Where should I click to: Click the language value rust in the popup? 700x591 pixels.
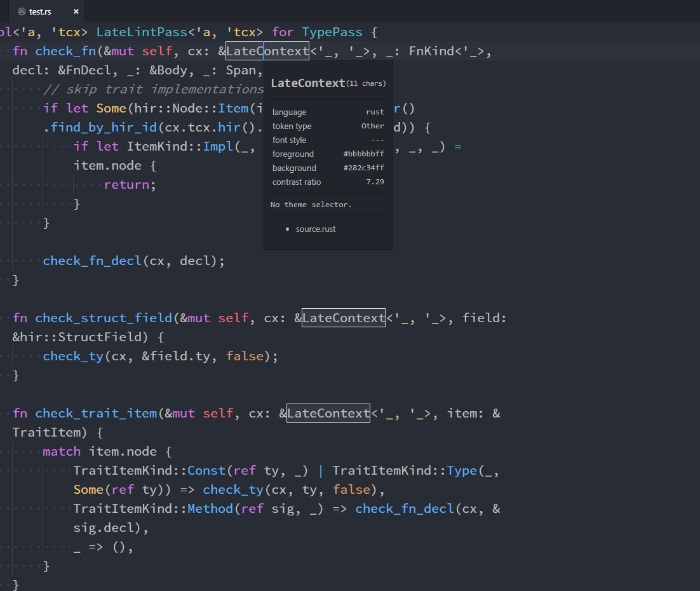point(375,112)
